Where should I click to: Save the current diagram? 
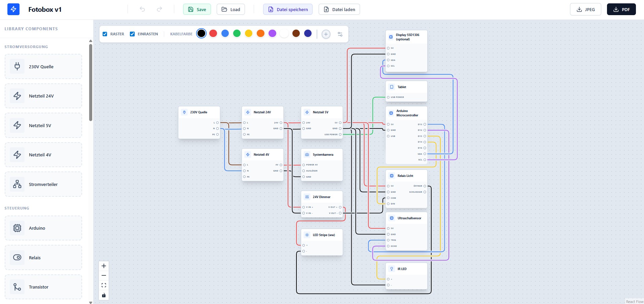click(x=197, y=9)
